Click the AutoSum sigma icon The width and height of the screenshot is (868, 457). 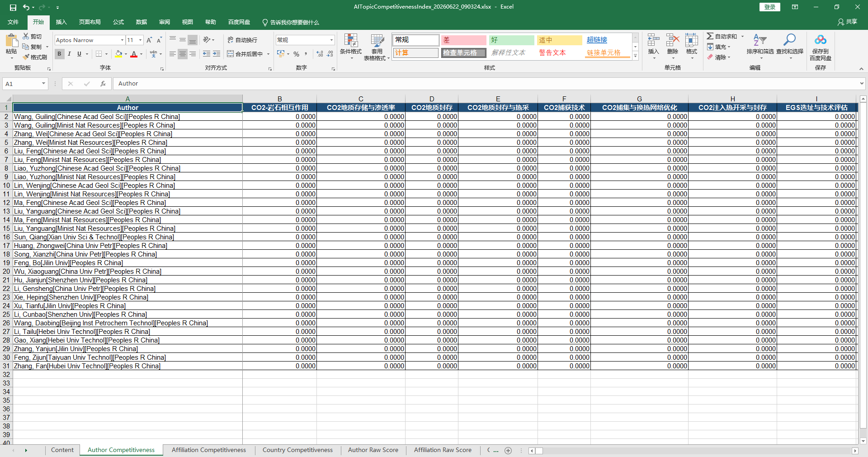coord(710,36)
